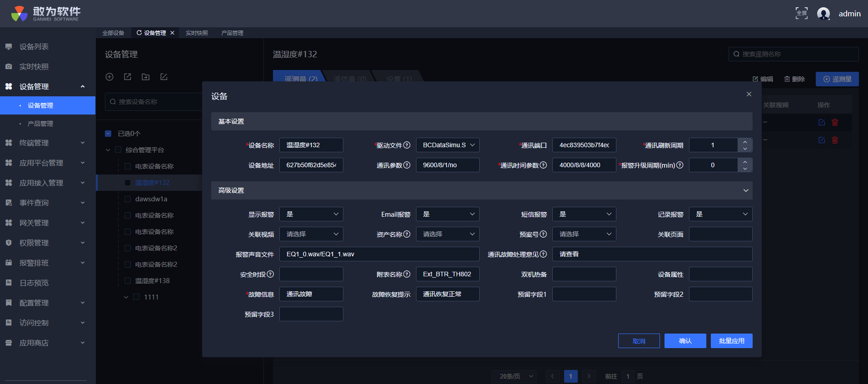Click the admin user avatar icon
Image resolution: width=868 pixels, height=384 pixels.
(823, 14)
